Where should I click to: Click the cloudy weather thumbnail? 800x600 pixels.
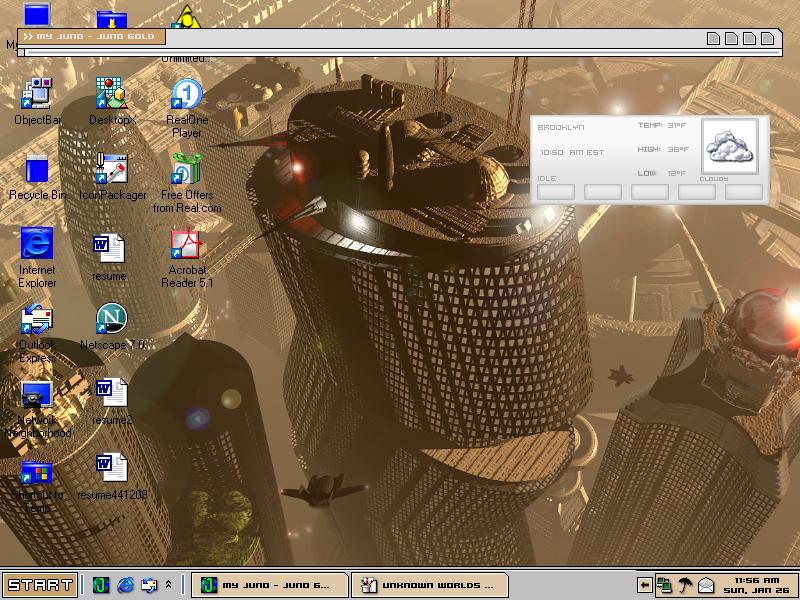pyautogui.click(x=730, y=146)
